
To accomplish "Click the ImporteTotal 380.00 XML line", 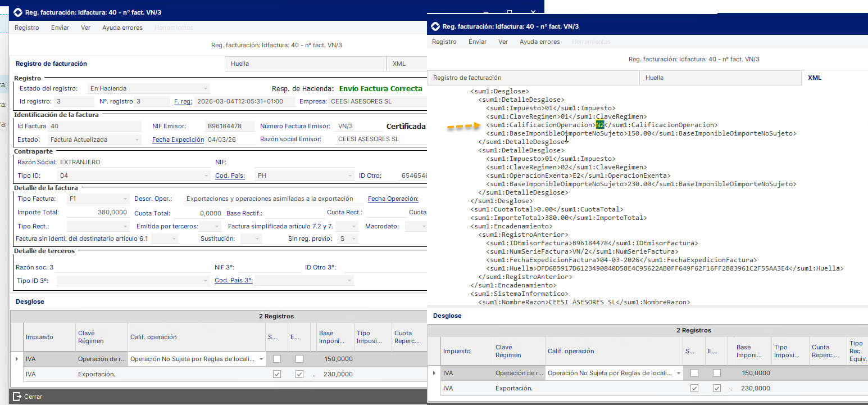I will [x=558, y=218].
